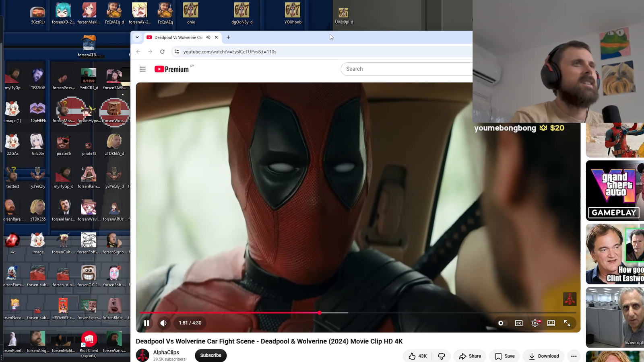The image size is (644, 362).
Task: Open the AlphaClips channel name link
Action: (166, 352)
